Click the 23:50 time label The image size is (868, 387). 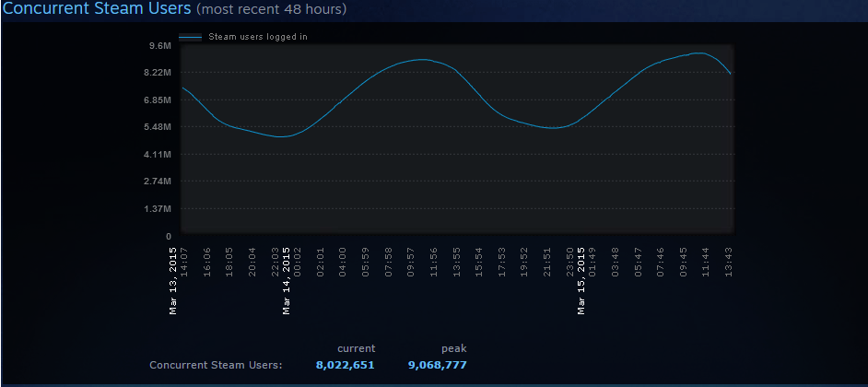point(569,262)
